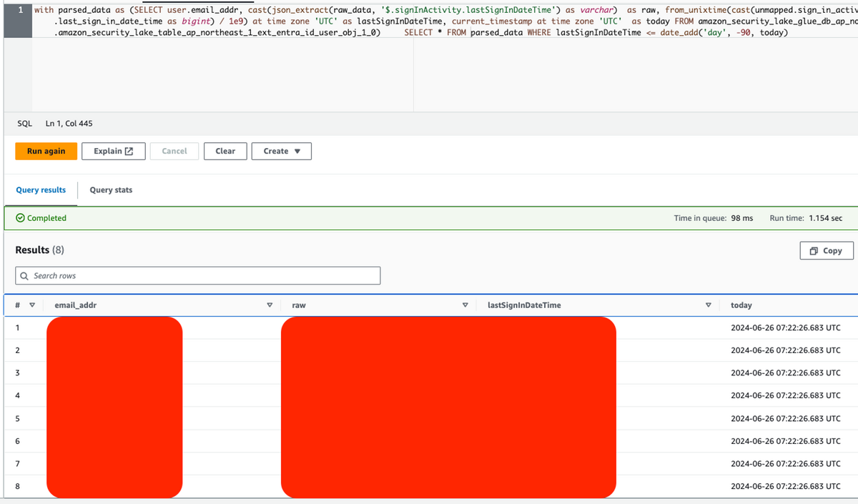Click the Run again button
This screenshot has width=858, height=504.
pyautogui.click(x=46, y=151)
